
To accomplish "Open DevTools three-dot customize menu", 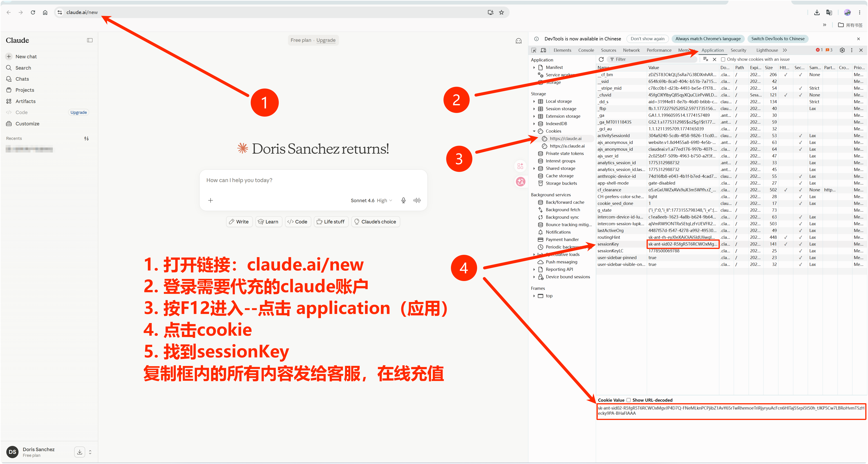I will (852, 50).
